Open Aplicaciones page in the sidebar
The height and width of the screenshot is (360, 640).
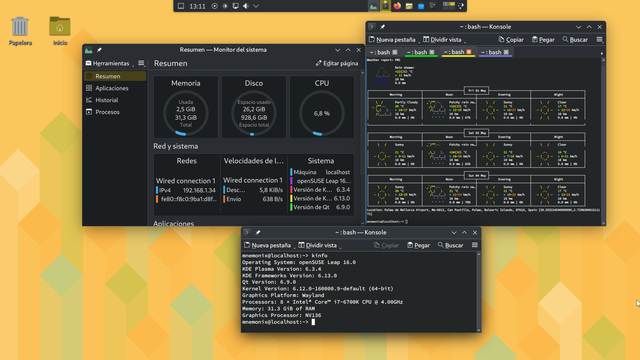coord(115,88)
